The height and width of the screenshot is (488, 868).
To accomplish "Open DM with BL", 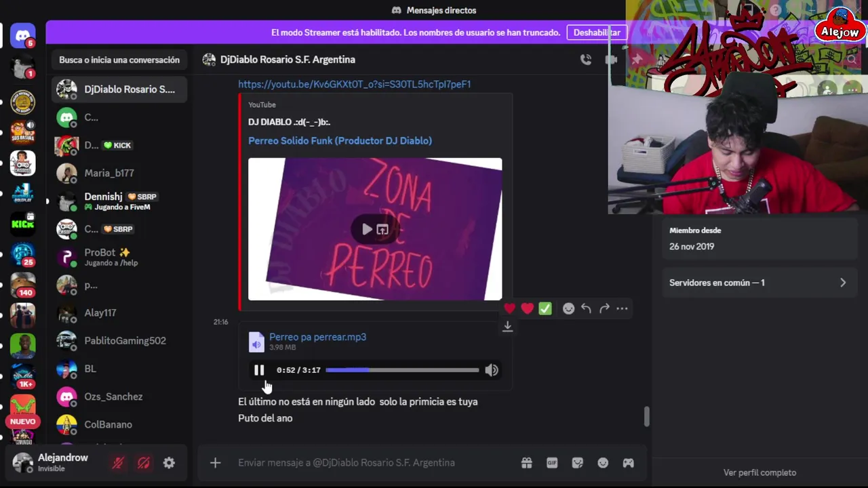I will (120, 369).
